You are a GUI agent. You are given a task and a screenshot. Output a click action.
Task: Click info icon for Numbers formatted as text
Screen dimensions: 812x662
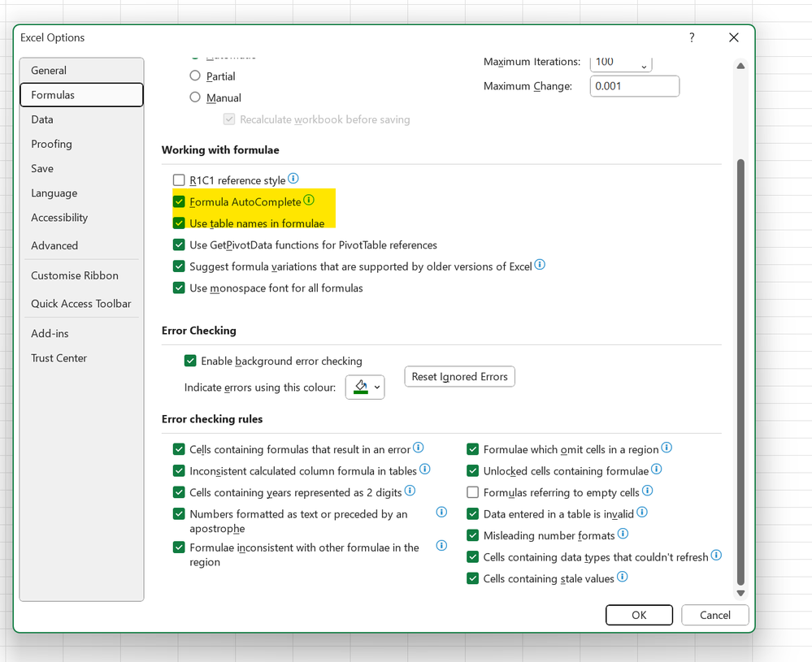pos(441,512)
